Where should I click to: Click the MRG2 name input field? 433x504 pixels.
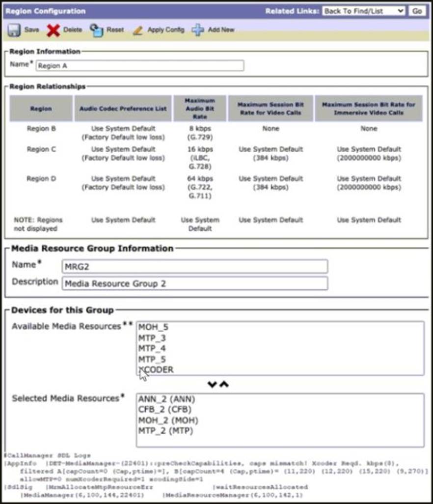click(195, 266)
